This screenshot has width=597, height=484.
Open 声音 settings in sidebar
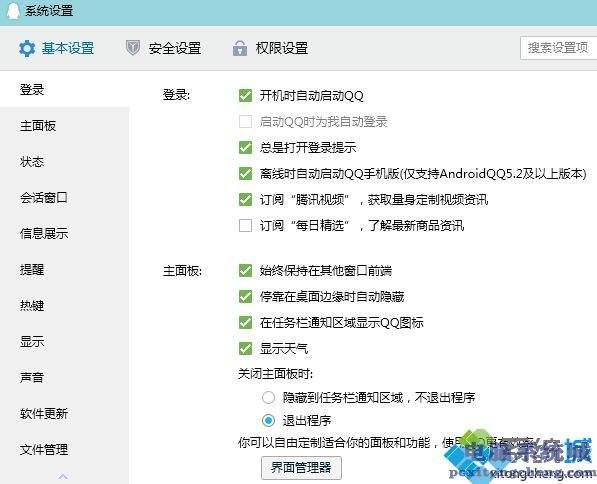32,377
